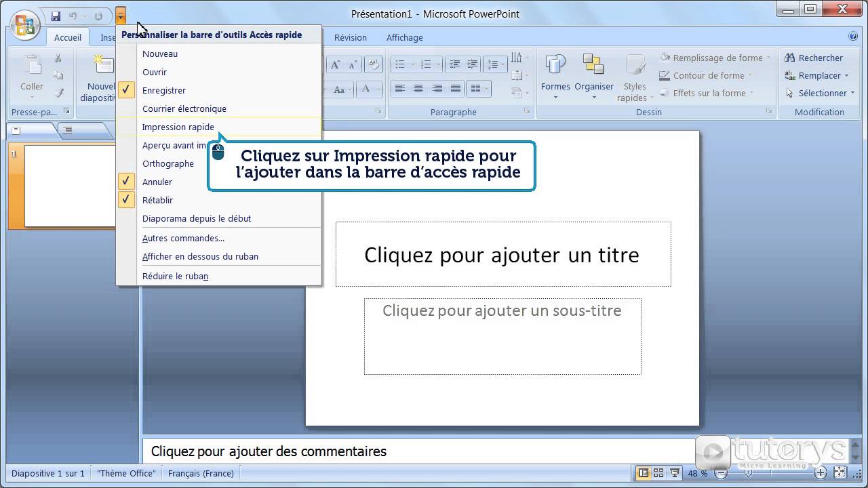
Task: Click Afficher en dessous du ruban
Action: tap(218, 256)
